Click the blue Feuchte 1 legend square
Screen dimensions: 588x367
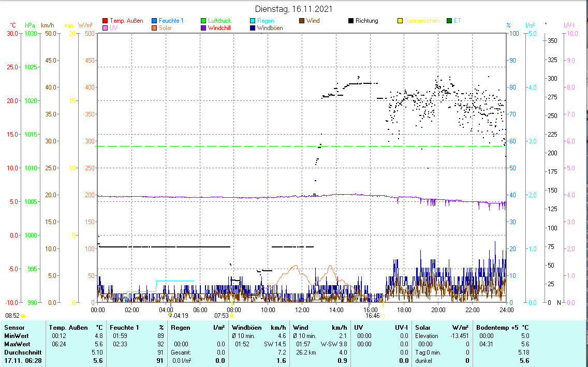[x=154, y=21]
